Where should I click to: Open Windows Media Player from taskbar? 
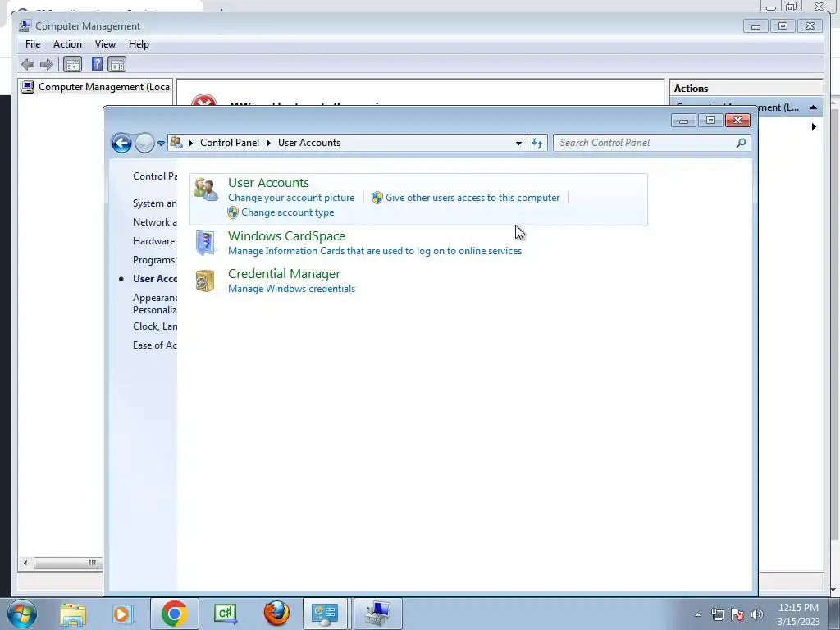(121, 614)
